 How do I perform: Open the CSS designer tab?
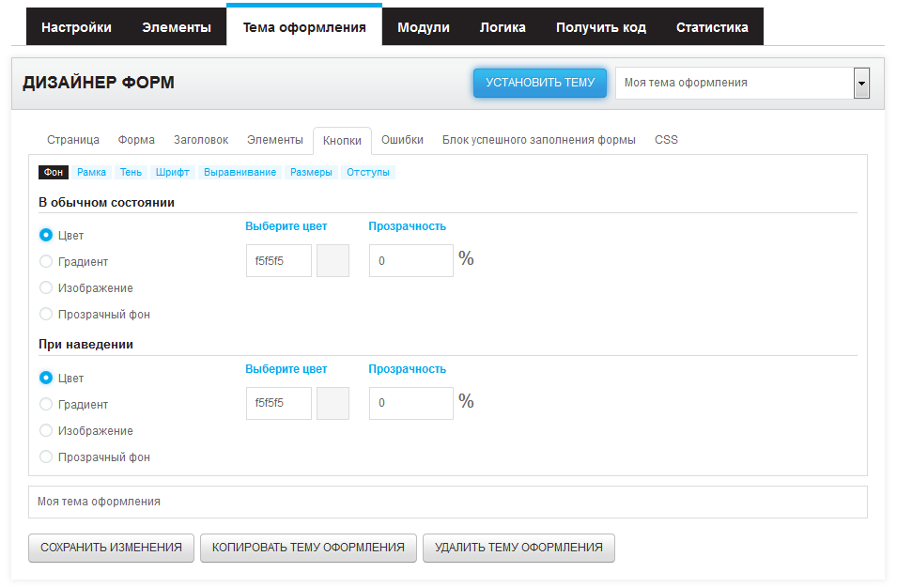coord(666,140)
